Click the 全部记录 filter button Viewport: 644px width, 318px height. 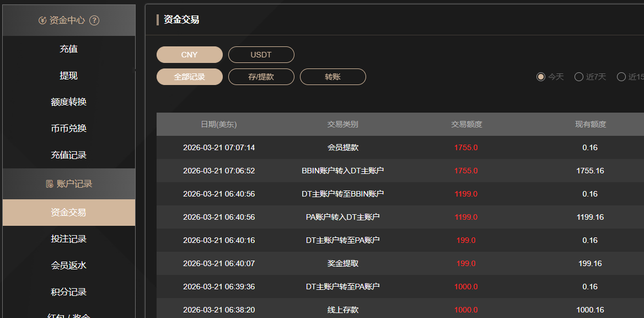pyautogui.click(x=189, y=77)
